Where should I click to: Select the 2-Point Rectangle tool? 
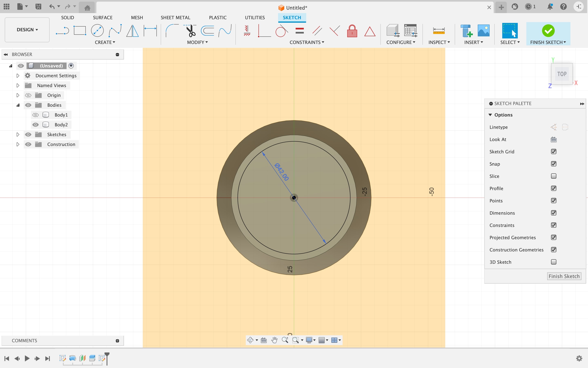(80, 31)
